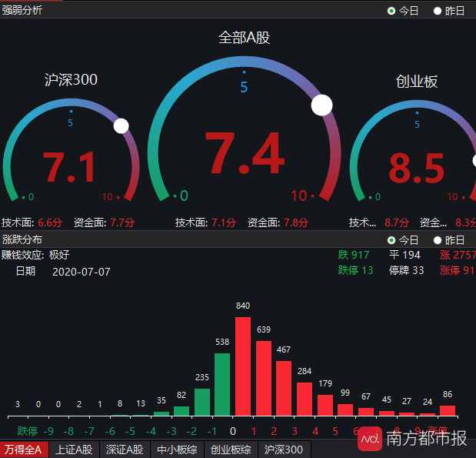The width and height of the screenshot is (476, 458).
Task: Click the 赚钱效应 value 极好
Action: pos(59,255)
